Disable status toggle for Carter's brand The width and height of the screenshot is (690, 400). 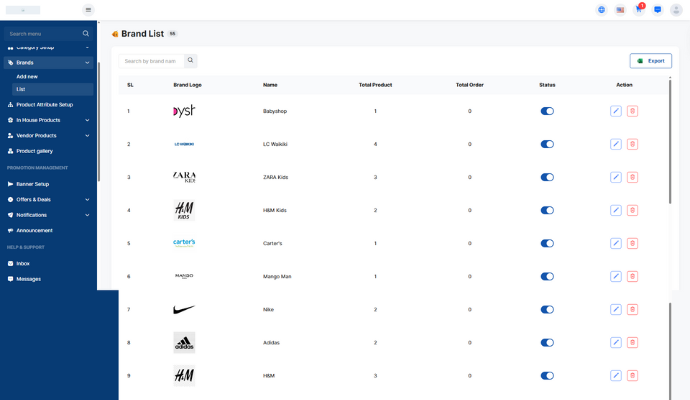tap(547, 243)
